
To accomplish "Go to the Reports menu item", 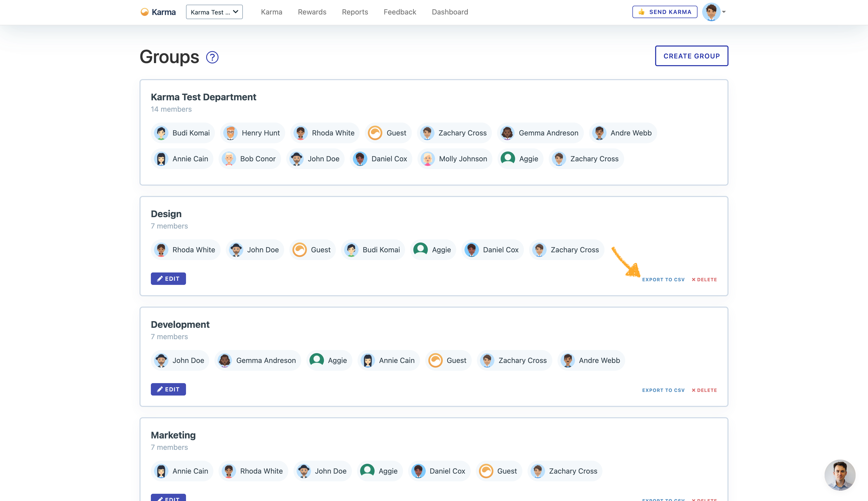I will click(x=355, y=12).
